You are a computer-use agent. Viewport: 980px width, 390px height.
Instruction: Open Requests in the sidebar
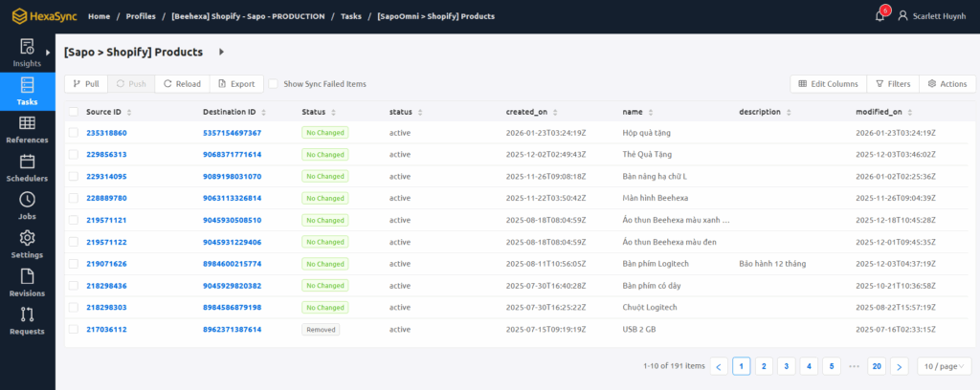coord(27,321)
